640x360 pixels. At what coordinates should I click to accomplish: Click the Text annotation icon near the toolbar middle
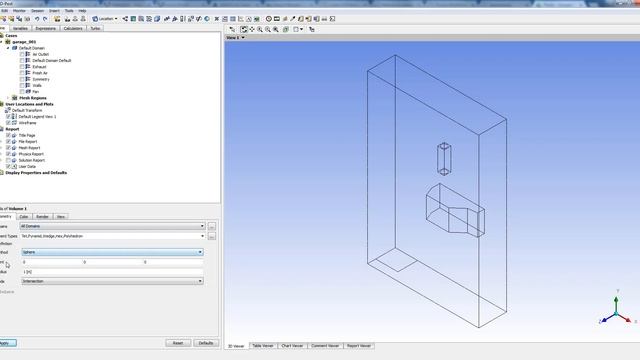166,19
